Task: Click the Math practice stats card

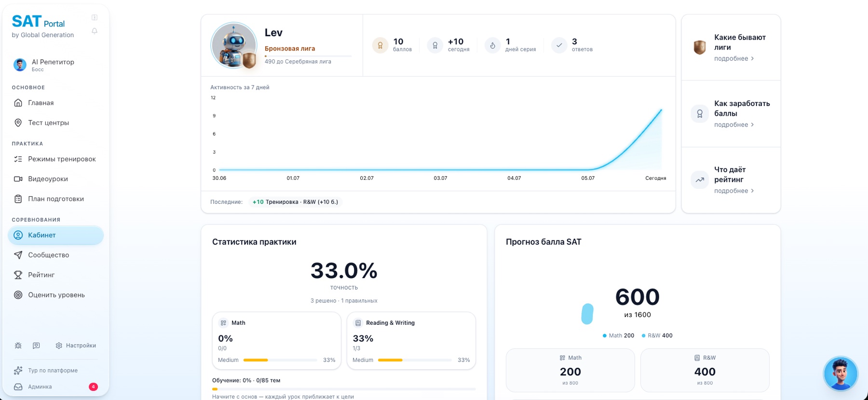Action: coord(277,341)
